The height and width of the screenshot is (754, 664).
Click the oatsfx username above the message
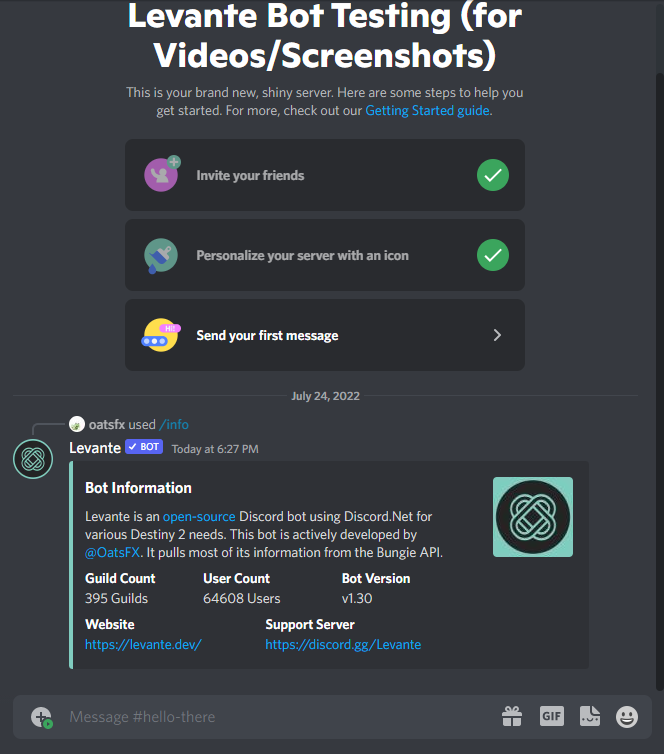point(107,425)
